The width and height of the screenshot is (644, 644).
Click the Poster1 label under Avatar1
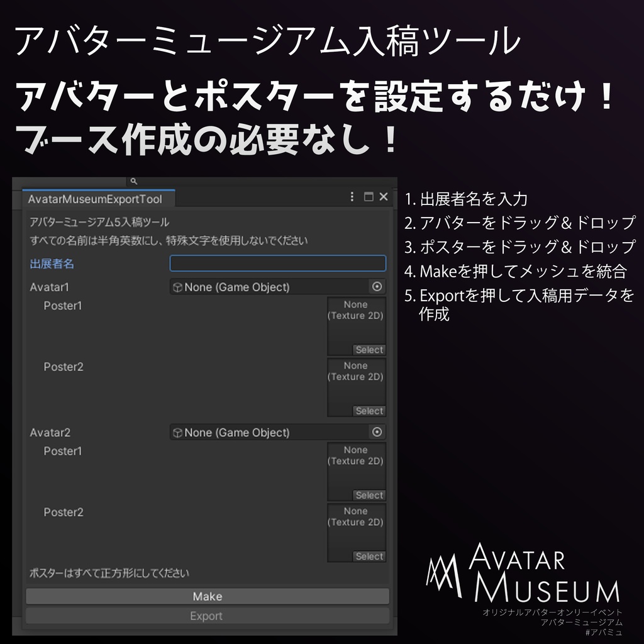click(x=63, y=306)
